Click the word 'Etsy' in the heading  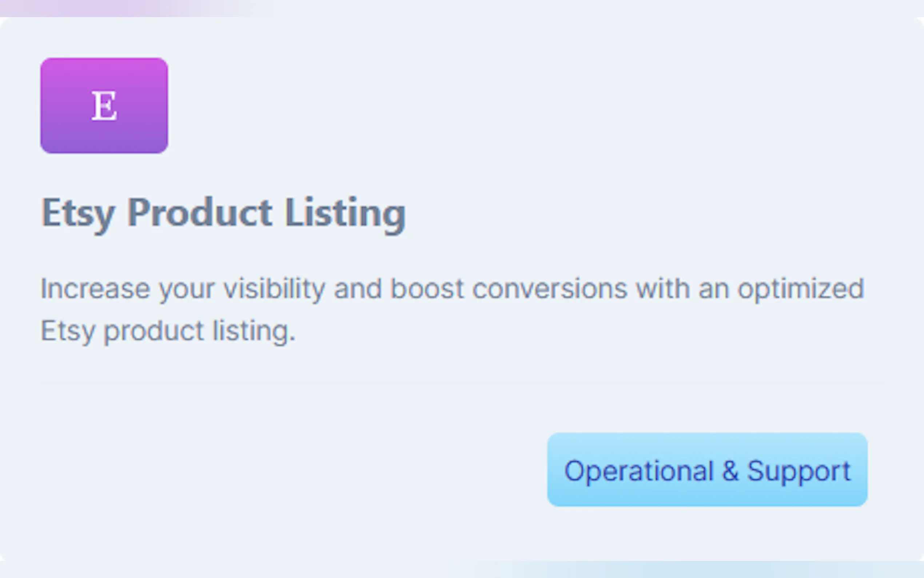(78, 213)
